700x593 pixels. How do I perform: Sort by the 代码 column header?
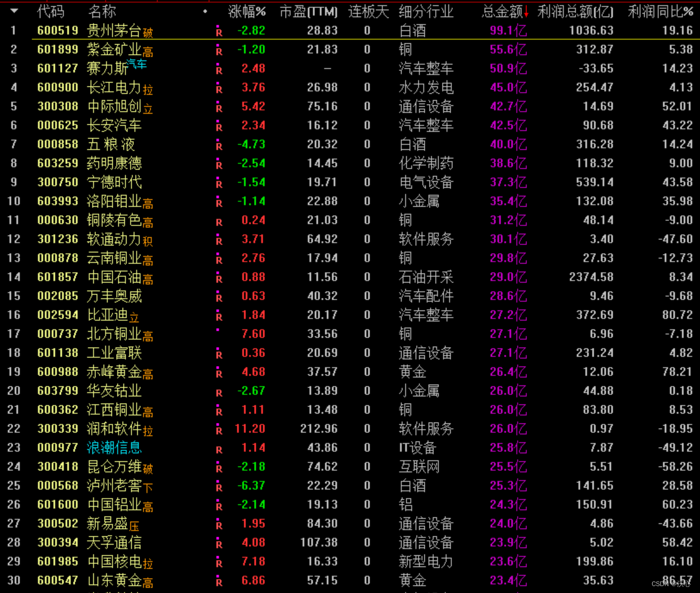(x=51, y=11)
